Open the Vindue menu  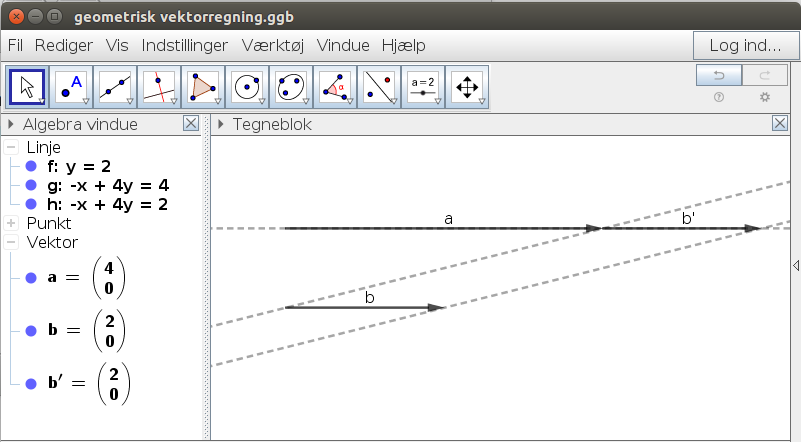tap(343, 45)
